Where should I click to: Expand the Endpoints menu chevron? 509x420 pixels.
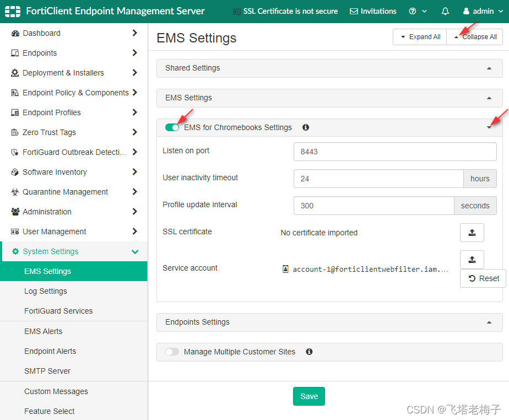pyautogui.click(x=135, y=52)
